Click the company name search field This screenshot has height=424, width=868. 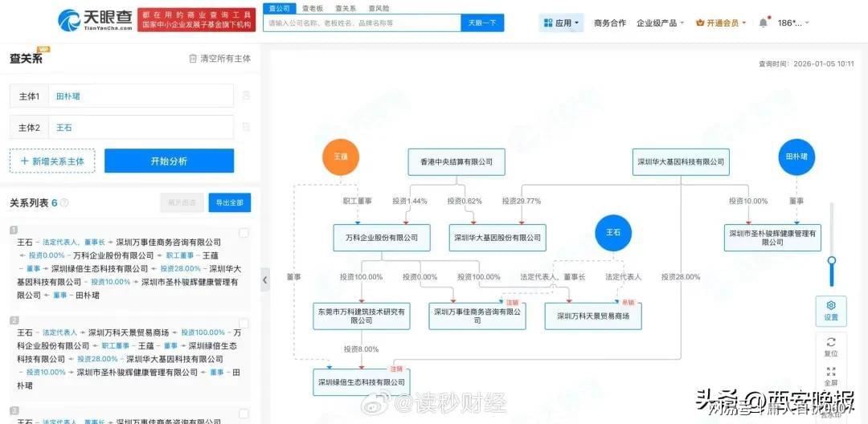362,23
